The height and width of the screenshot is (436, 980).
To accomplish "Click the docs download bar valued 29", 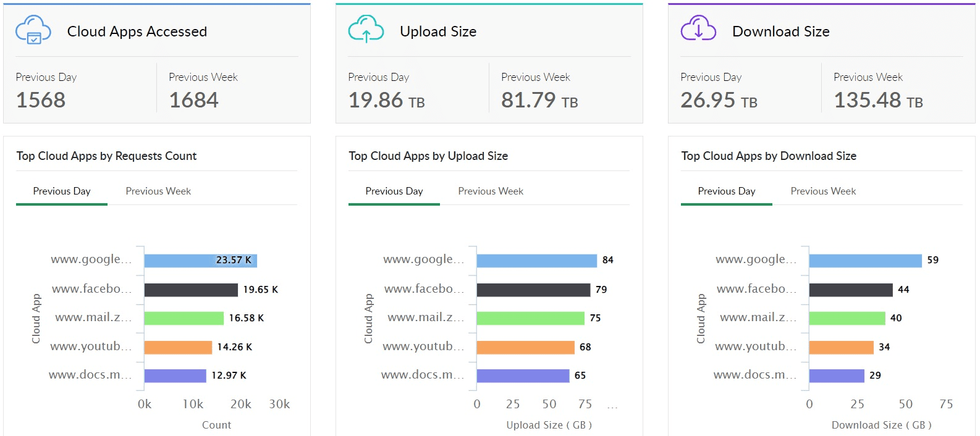I will (837, 375).
